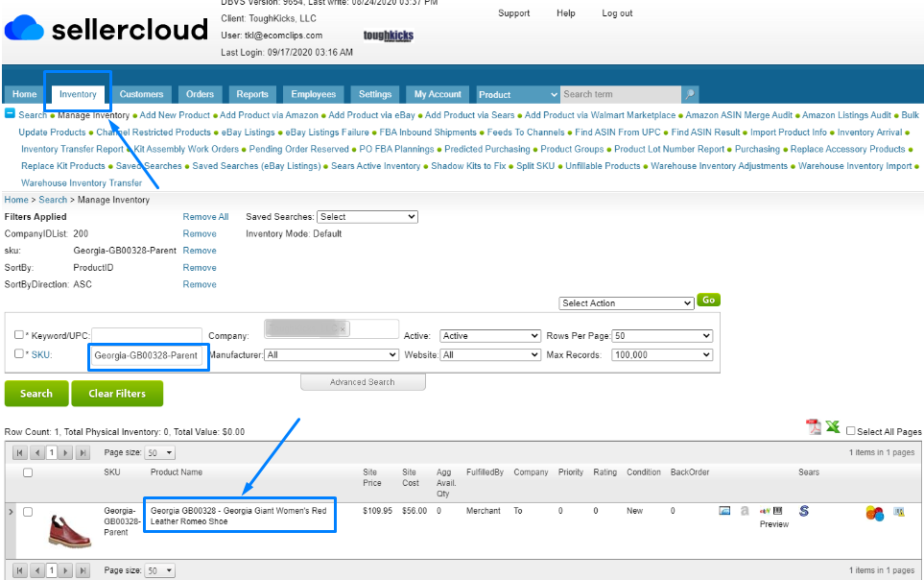Go to the previous page in the bottom pager

tap(37, 570)
